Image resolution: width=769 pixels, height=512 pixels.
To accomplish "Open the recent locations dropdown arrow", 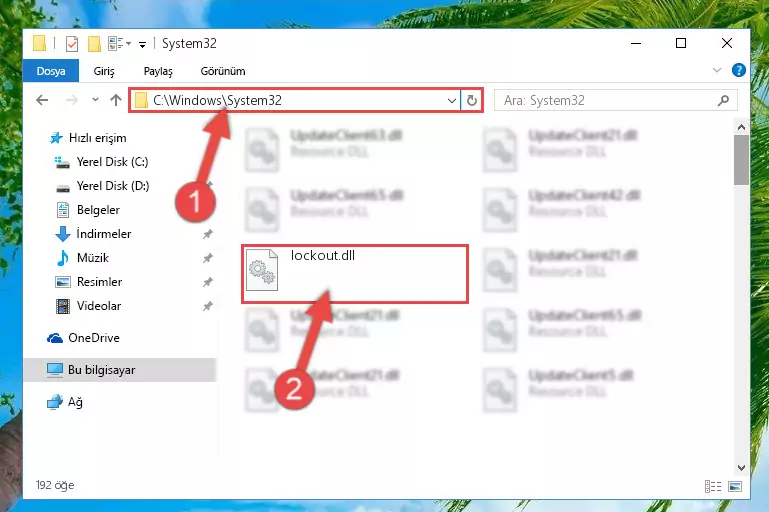I will pyautogui.click(x=95, y=100).
